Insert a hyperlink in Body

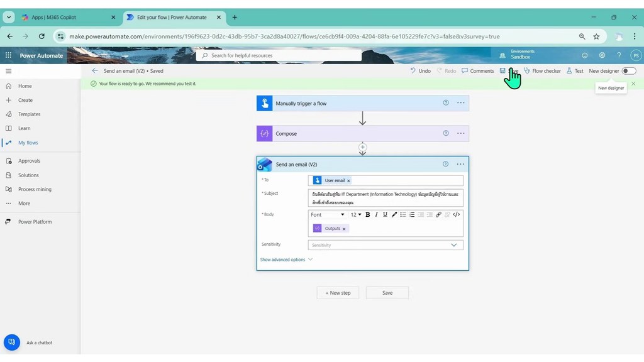coord(438,215)
